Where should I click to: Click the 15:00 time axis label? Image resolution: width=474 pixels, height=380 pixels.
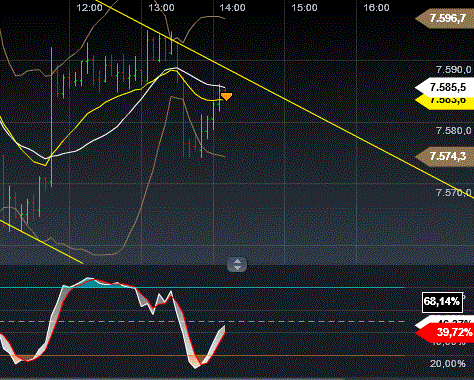304,7
